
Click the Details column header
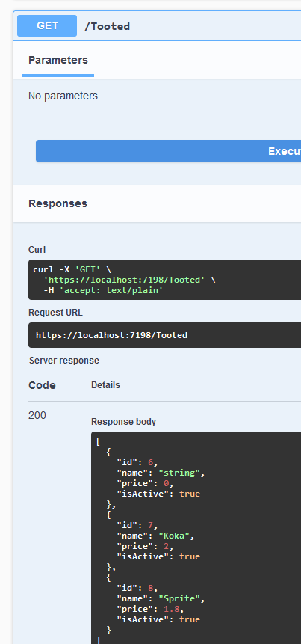105,385
